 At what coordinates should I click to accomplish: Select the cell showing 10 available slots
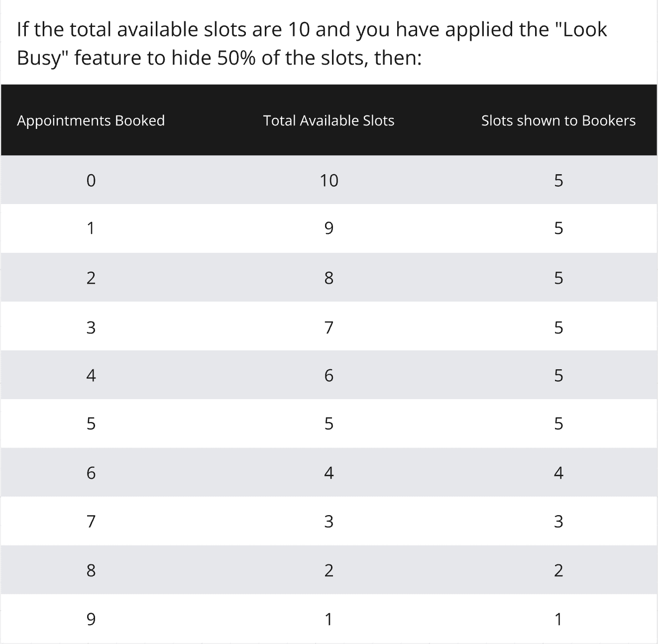329,180
